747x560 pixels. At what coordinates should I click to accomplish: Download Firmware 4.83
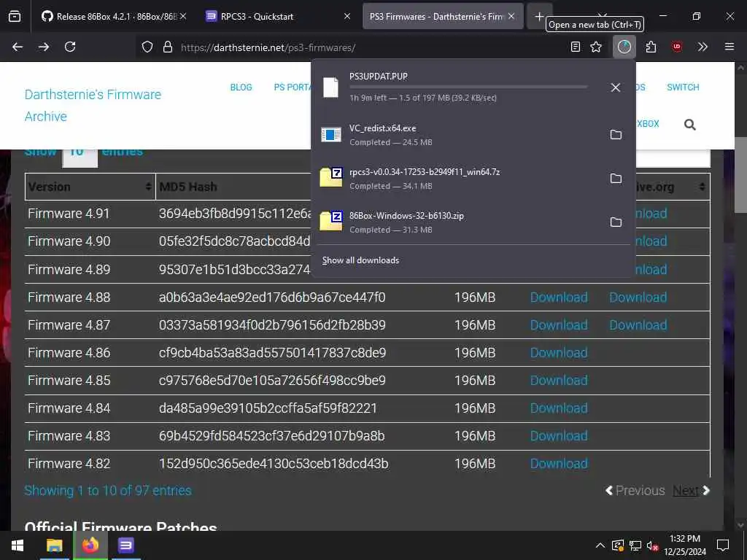[559, 436]
